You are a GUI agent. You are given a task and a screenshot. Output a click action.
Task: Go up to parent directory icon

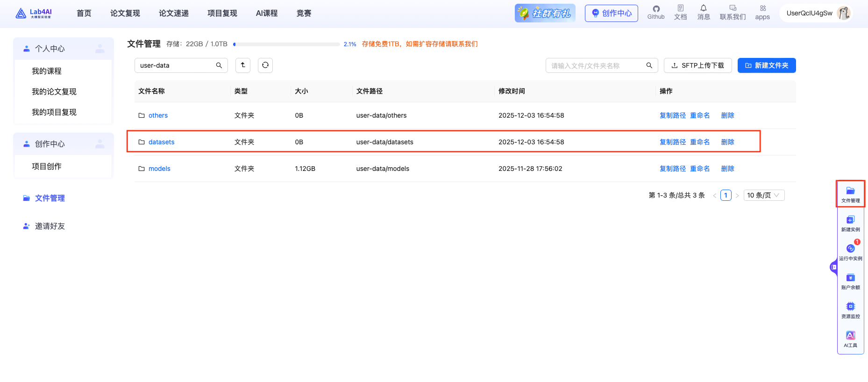tap(243, 65)
